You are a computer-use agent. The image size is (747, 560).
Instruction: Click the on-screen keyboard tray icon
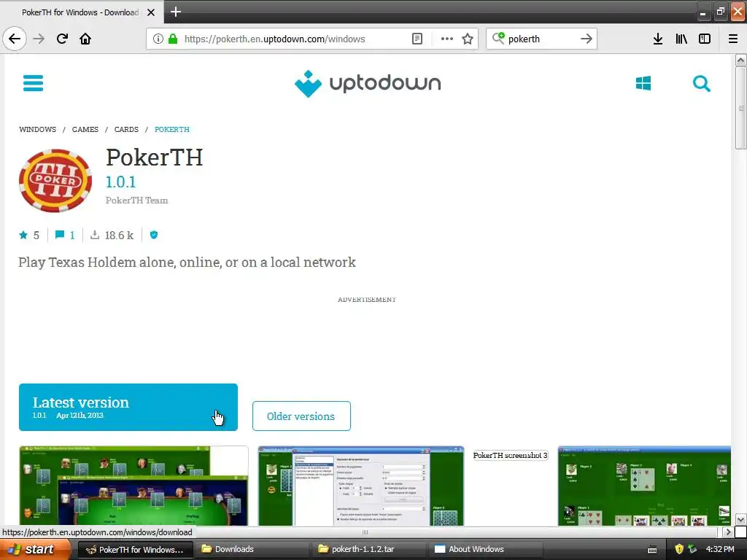click(652, 550)
